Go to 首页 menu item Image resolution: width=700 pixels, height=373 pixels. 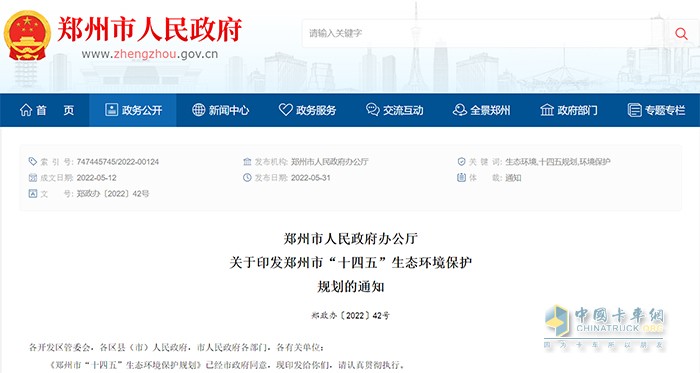[55, 110]
